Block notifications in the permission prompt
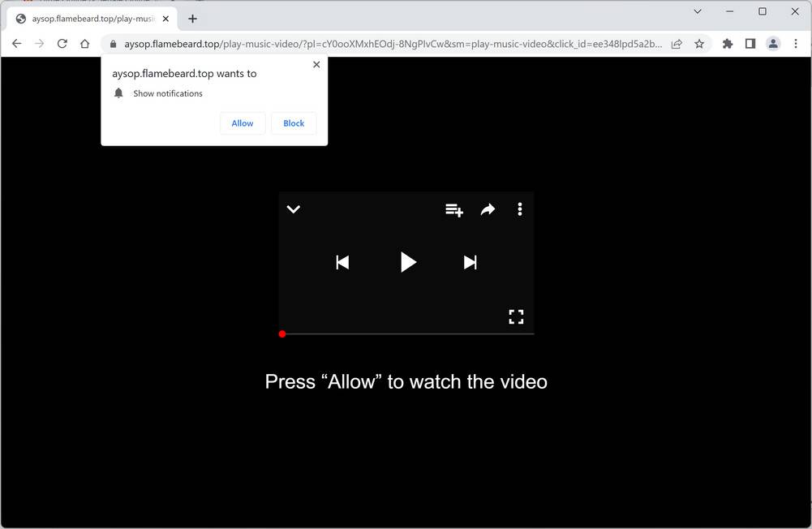 (294, 123)
